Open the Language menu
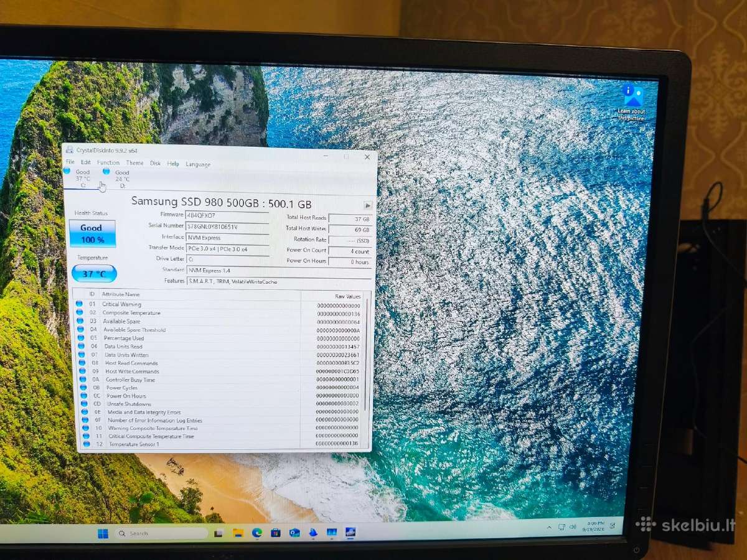The width and height of the screenshot is (747, 560). (x=198, y=164)
